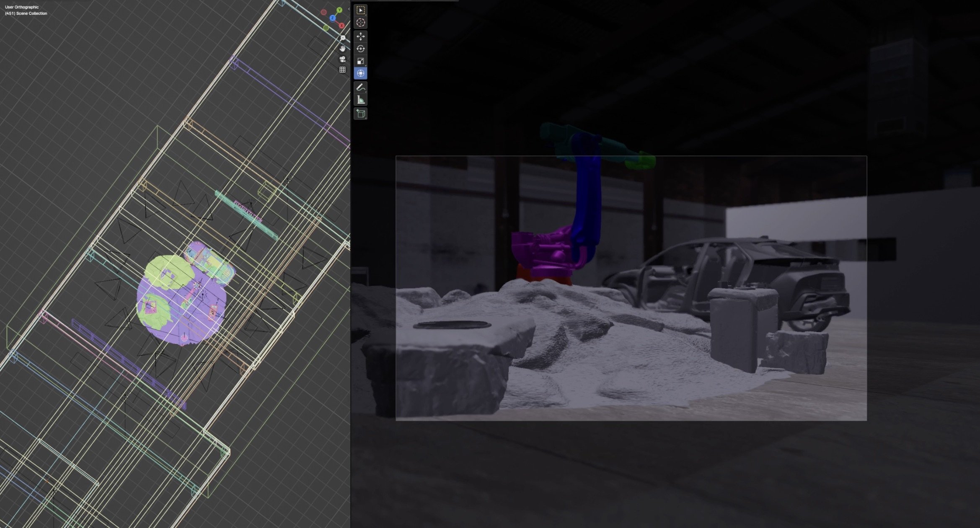Activate the Rotate tool
The image size is (980, 528).
(x=360, y=49)
